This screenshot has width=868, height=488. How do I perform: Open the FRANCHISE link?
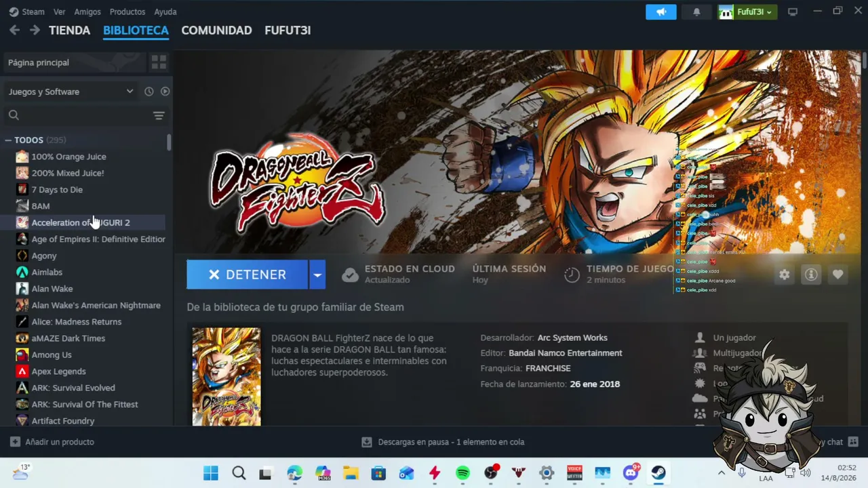(x=548, y=369)
